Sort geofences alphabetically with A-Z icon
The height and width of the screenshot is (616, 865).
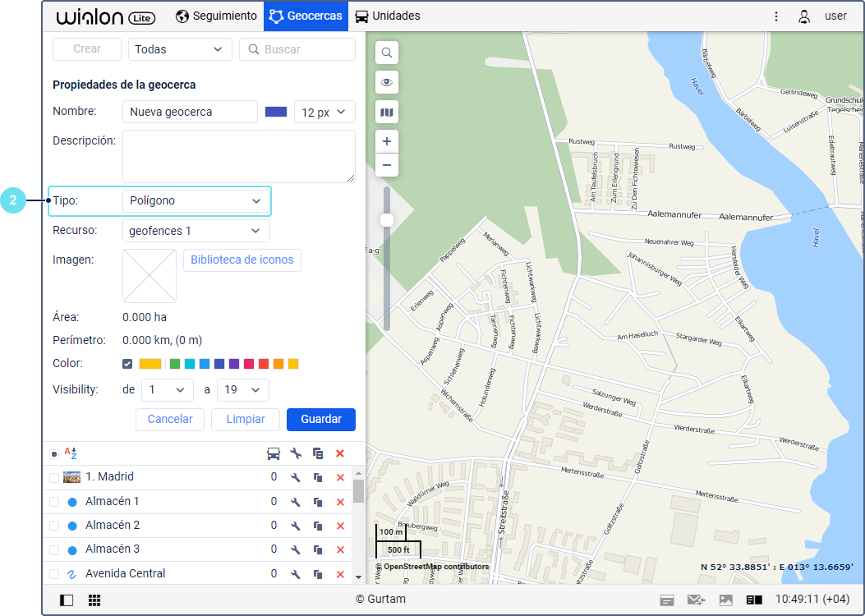(71, 453)
